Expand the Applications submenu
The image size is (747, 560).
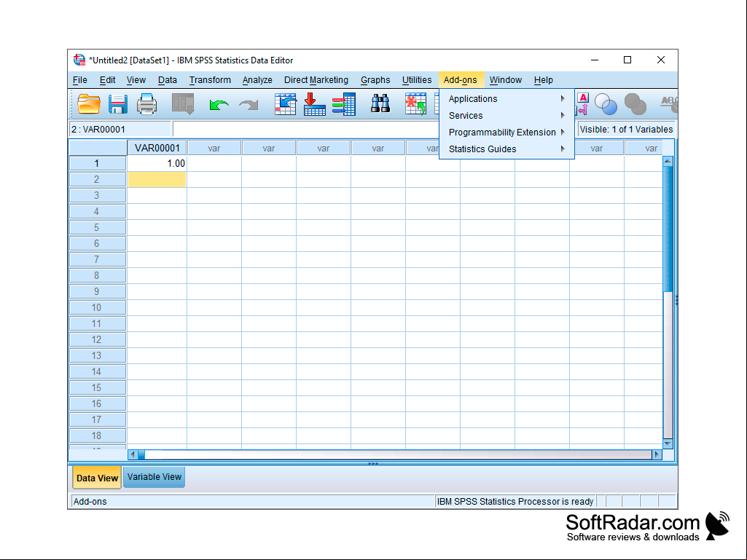pyautogui.click(x=507, y=98)
